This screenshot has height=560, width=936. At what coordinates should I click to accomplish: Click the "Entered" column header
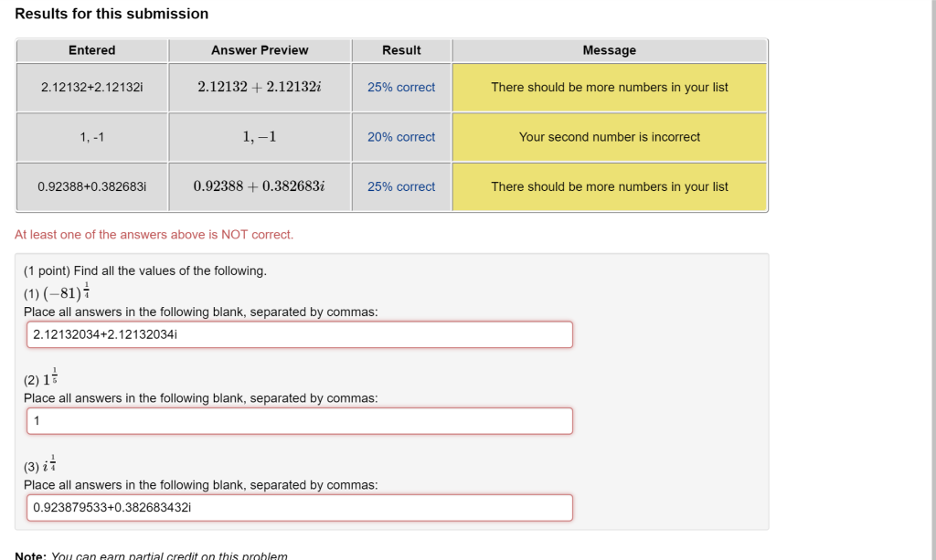click(91, 50)
